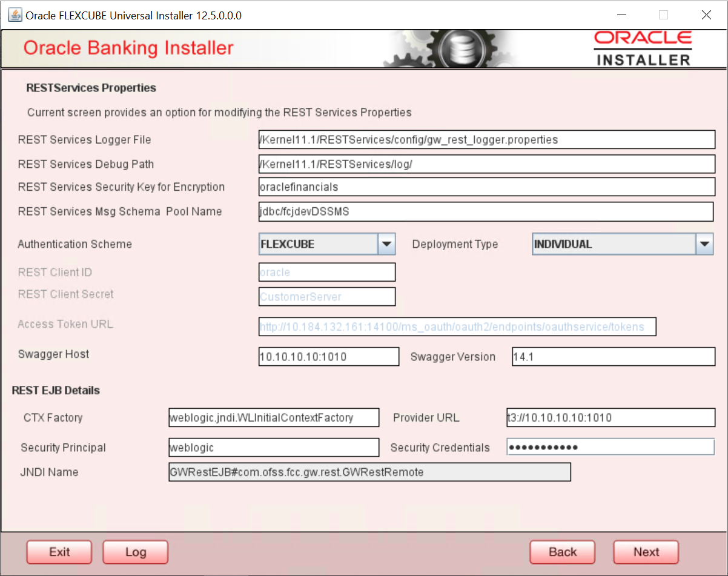Edit the CTX Factory field
The image size is (728, 576).
(x=274, y=417)
